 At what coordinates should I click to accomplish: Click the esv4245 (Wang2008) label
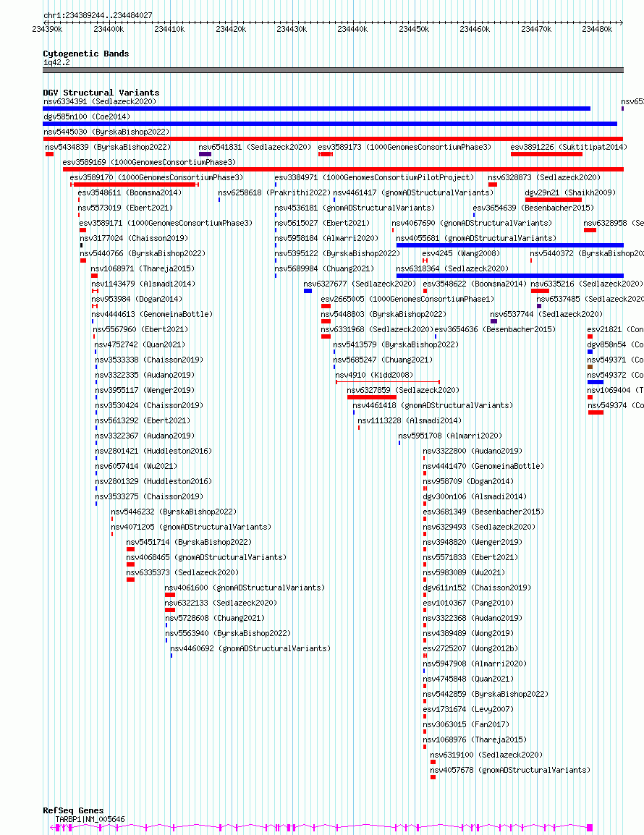(462, 253)
